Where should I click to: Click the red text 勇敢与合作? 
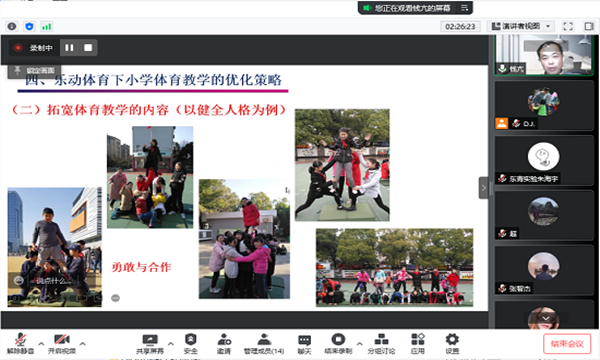point(141,267)
